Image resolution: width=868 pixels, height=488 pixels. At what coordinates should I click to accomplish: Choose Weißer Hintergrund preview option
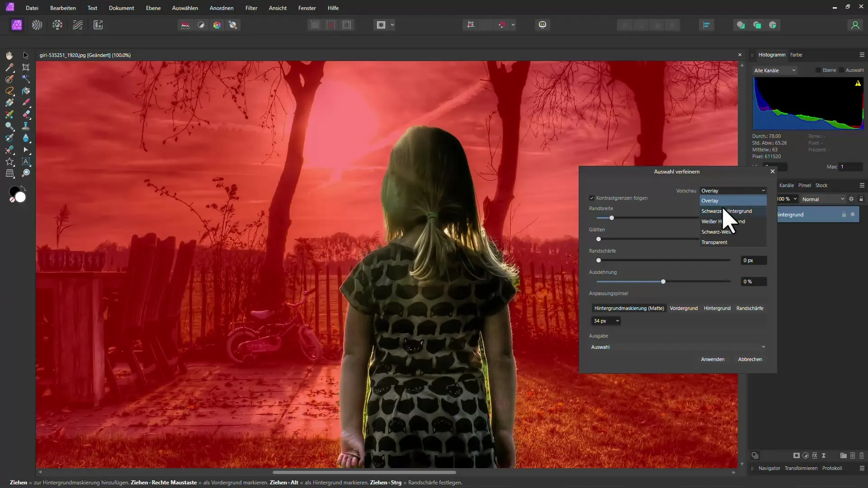pyautogui.click(x=733, y=221)
